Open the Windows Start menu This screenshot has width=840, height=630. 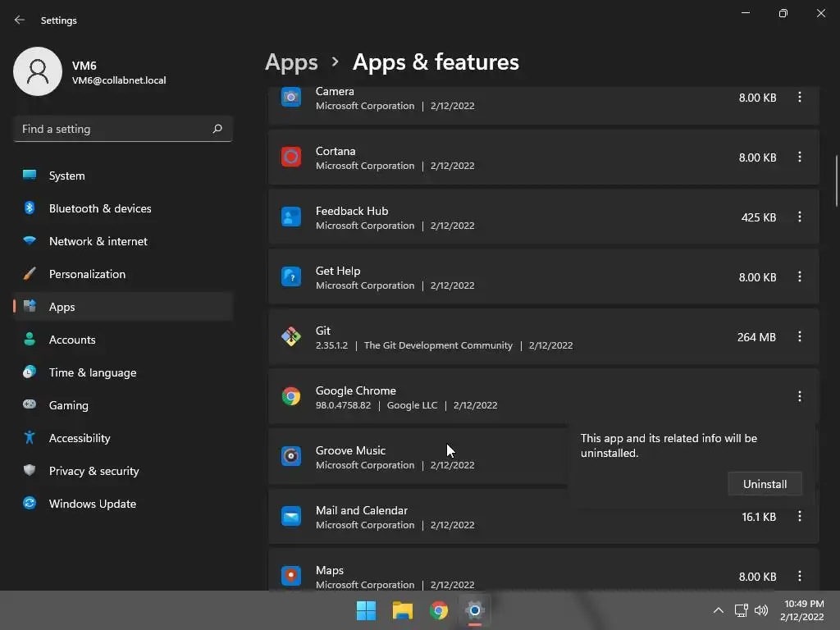[367, 610]
